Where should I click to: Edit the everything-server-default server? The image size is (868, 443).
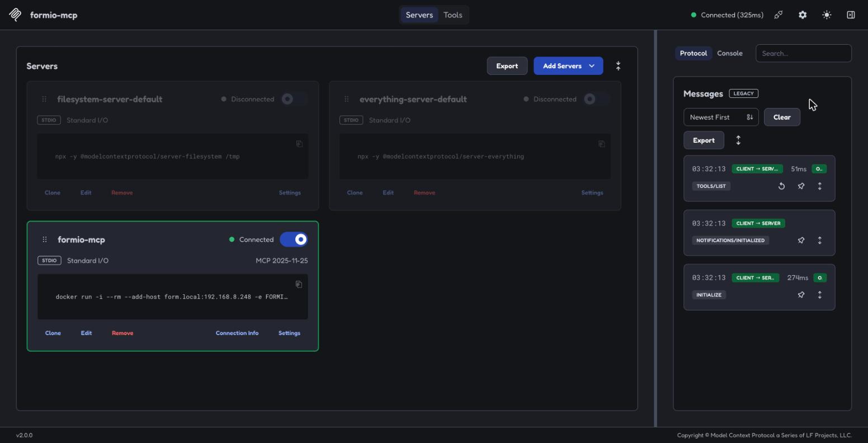tap(388, 192)
